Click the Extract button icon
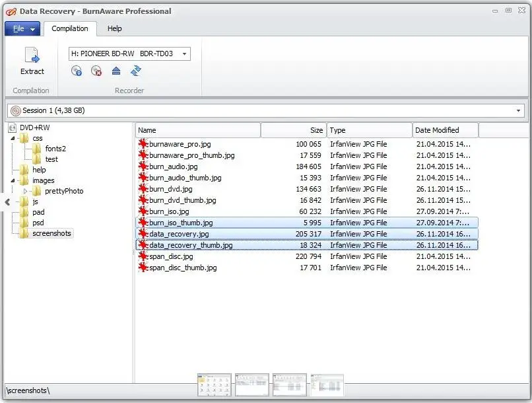 [x=32, y=55]
